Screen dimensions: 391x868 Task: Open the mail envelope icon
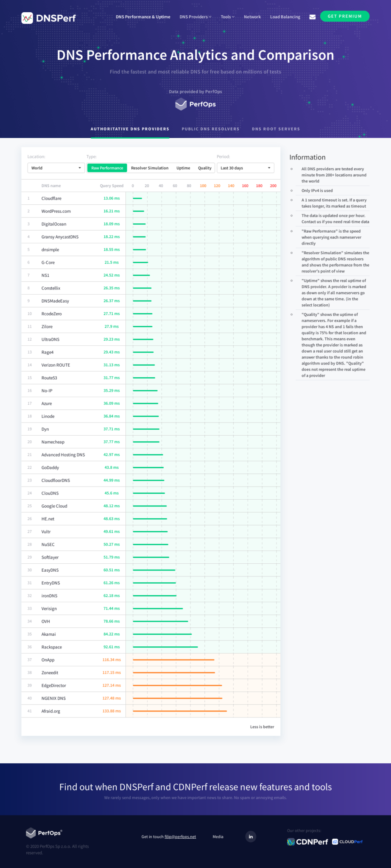(312, 17)
